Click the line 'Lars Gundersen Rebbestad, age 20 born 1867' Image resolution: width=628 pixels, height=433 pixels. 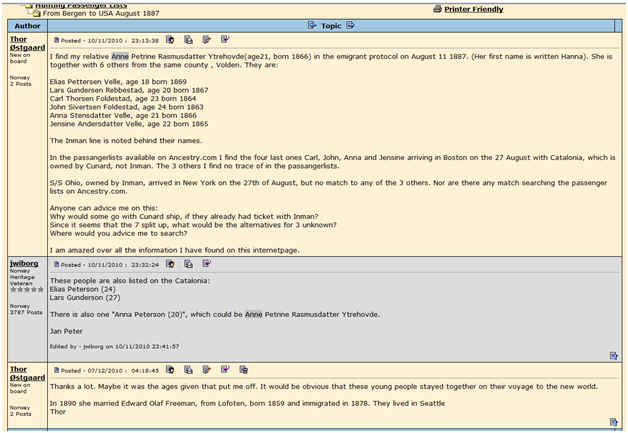click(129, 90)
